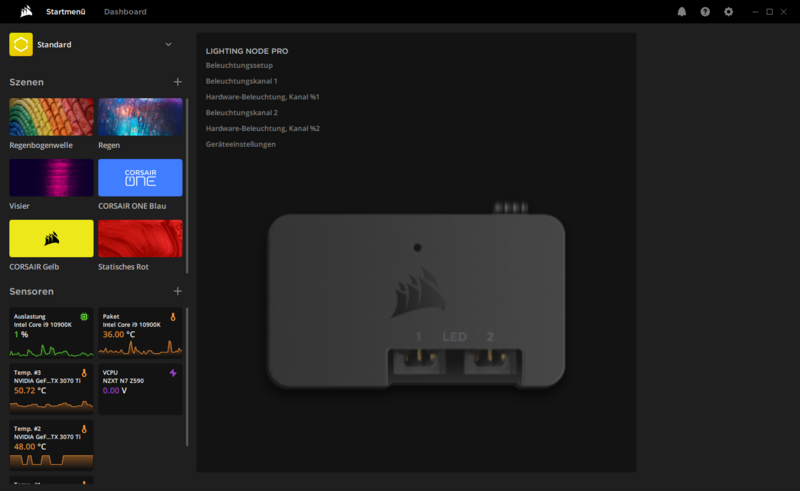
Task: Expand the Standard profile dropdown chevron
Action: click(x=168, y=44)
